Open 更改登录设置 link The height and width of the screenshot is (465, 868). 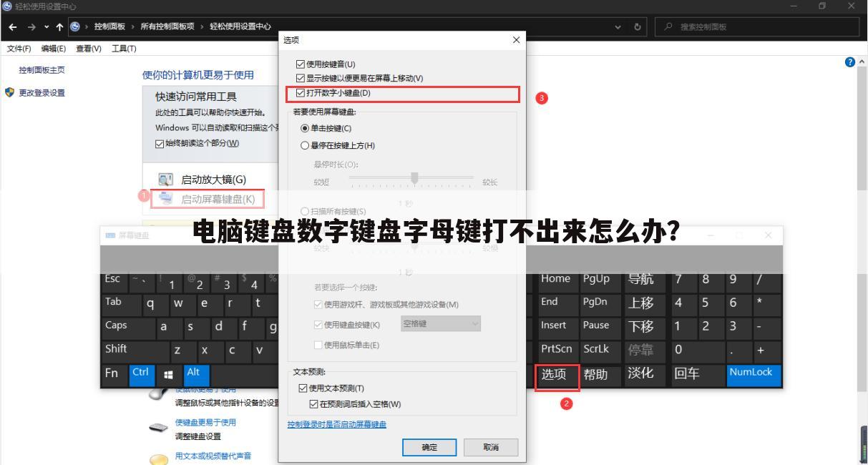(x=42, y=92)
